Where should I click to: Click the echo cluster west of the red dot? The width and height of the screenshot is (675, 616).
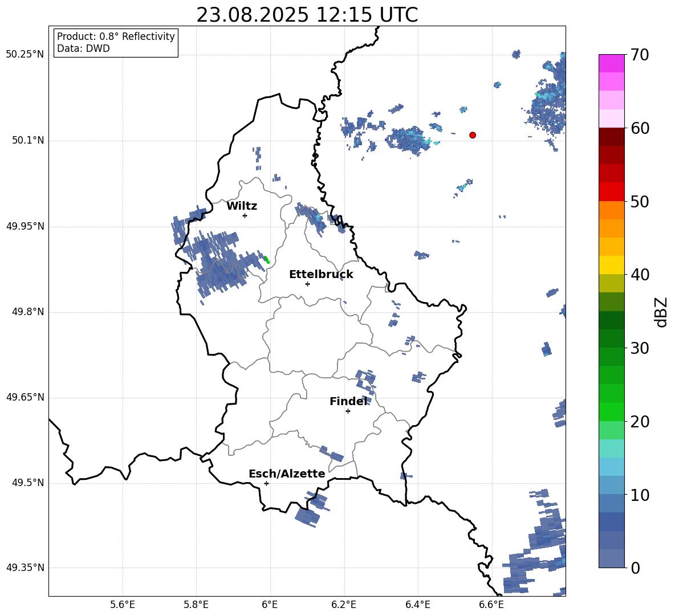[x=409, y=140]
